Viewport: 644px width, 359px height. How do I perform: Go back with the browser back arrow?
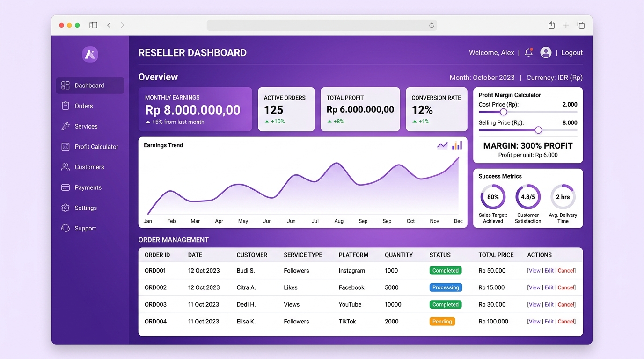point(109,25)
